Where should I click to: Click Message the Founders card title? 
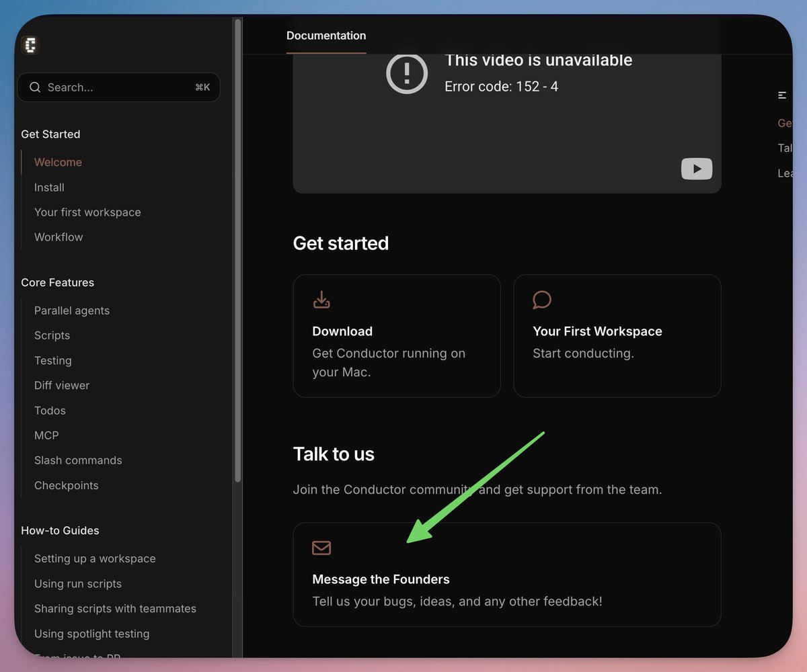coord(381,579)
